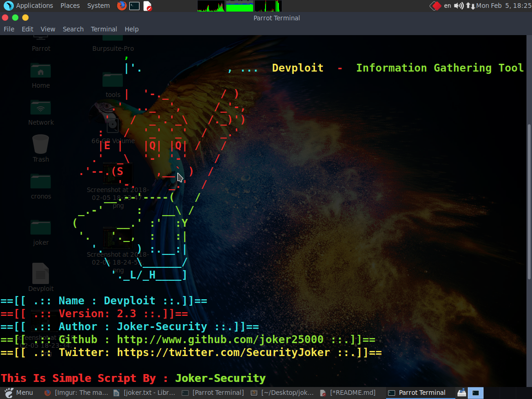Click the green window control button

(15, 18)
